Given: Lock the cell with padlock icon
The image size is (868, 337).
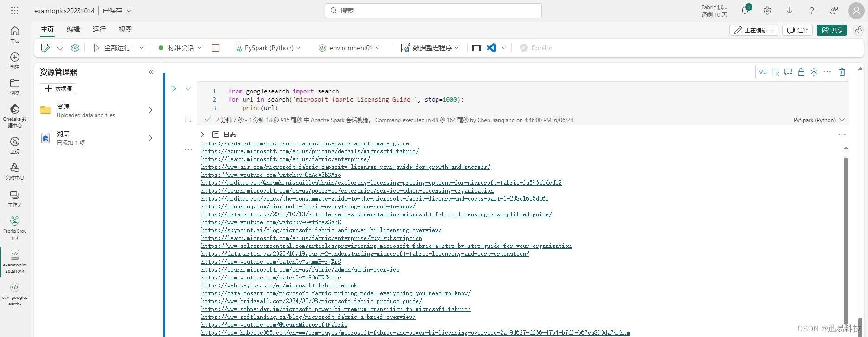Looking at the screenshot, I should [801, 72].
